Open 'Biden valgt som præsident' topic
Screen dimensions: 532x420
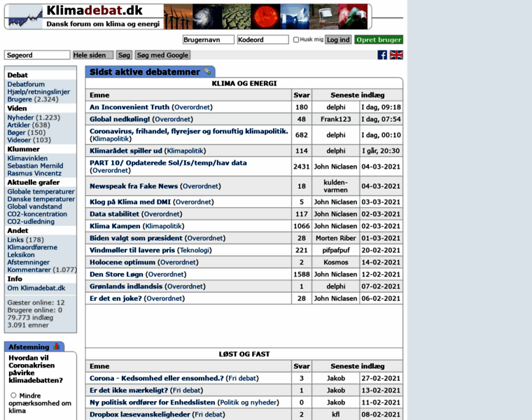point(136,238)
